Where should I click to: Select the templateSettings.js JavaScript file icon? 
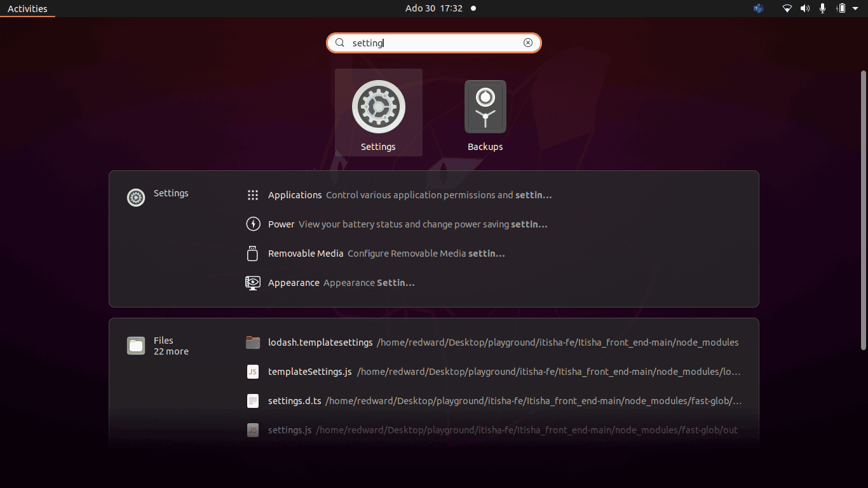coord(253,372)
